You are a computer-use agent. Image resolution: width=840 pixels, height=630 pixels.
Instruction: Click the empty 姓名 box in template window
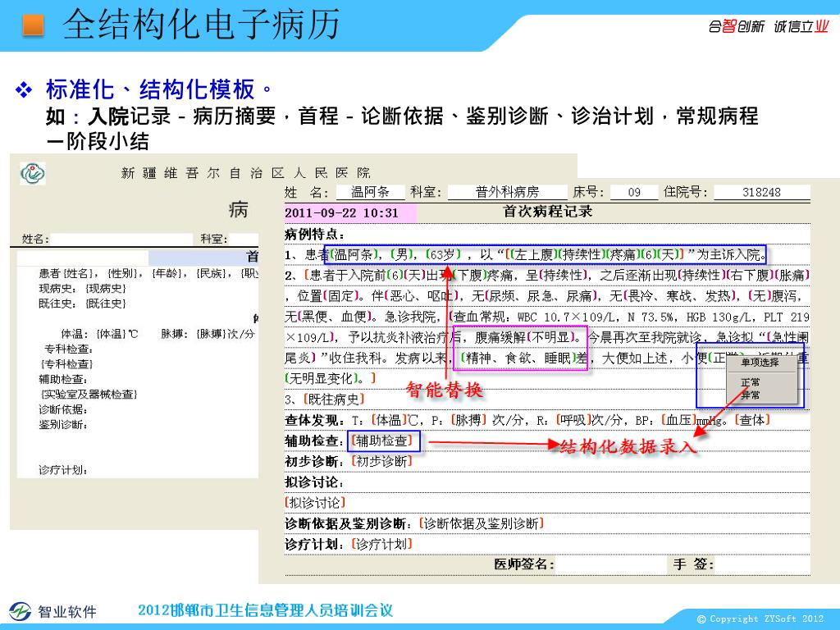[x=121, y=239]
